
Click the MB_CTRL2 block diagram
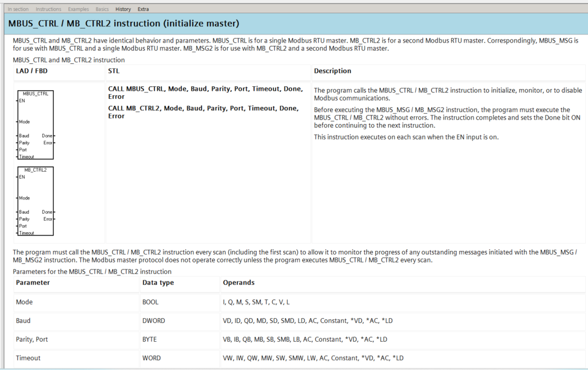[36, 201]
